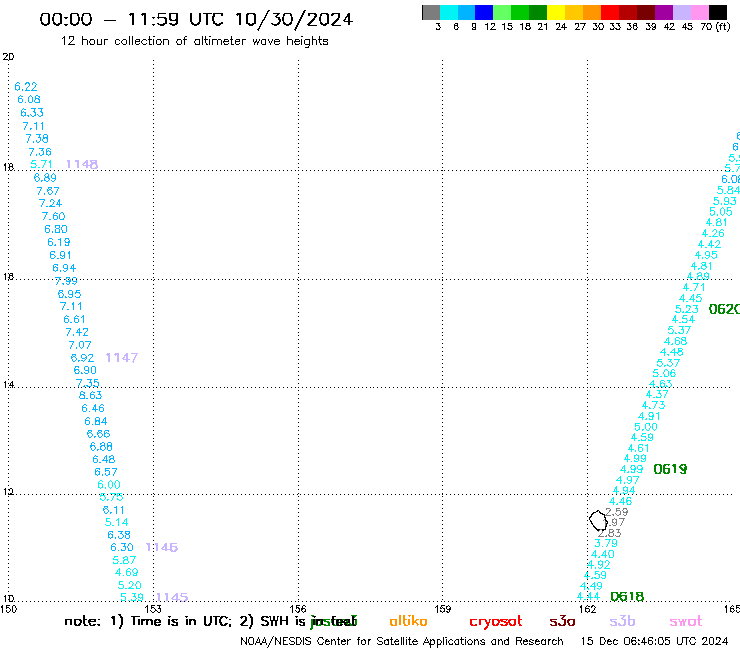Click the 'NOAA/NESDIS Center for Satellite Applications and Research' credit
740x650 pixels.
pyautogui.click(x=402, y=642)
